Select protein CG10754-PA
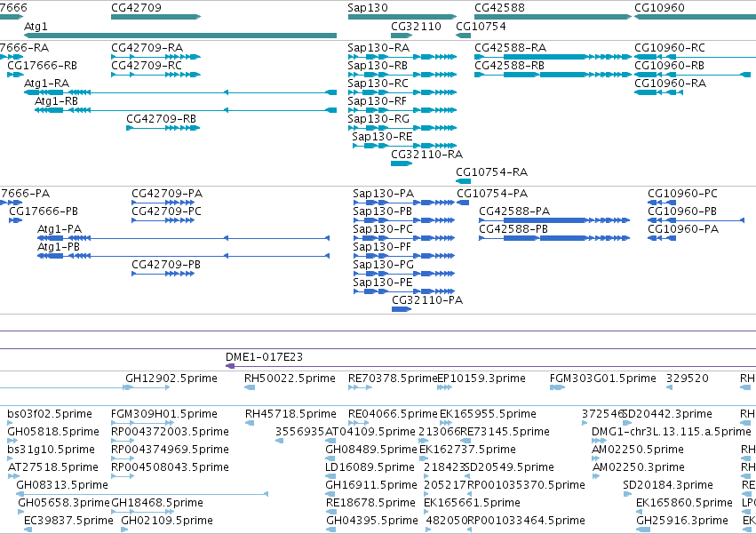 pos(492,194)
